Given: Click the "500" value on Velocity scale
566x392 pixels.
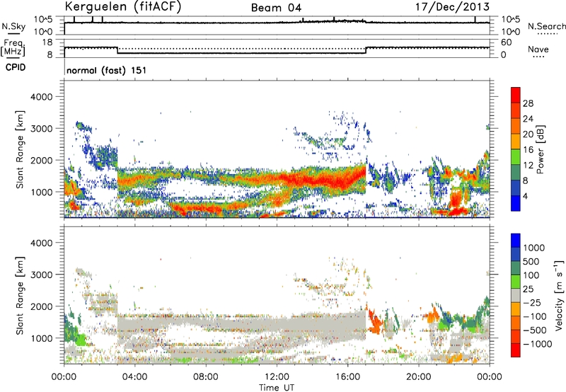Looking at the screenshot, I should pyautogui.click(x=531, y=261).
